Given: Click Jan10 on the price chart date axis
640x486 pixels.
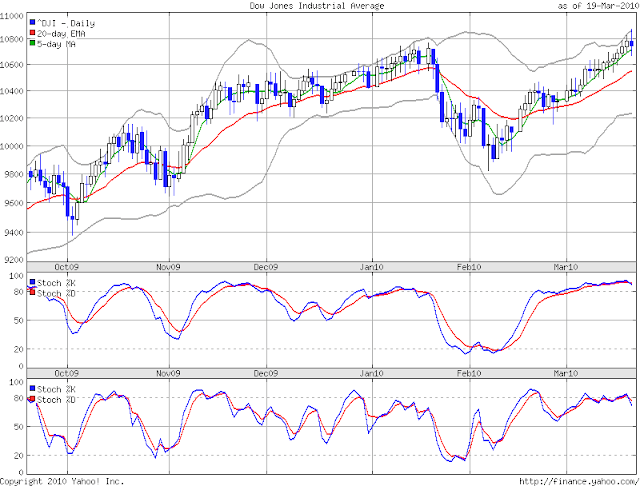Looking at the screenshot, I should pos(371,267).
